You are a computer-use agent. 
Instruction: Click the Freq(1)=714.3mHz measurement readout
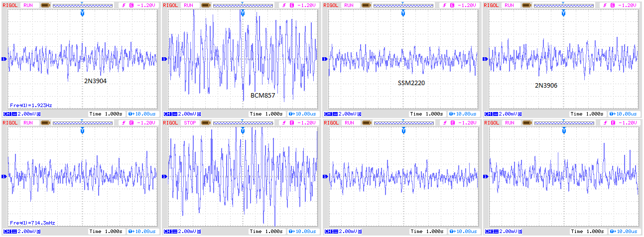coord(32,223)
